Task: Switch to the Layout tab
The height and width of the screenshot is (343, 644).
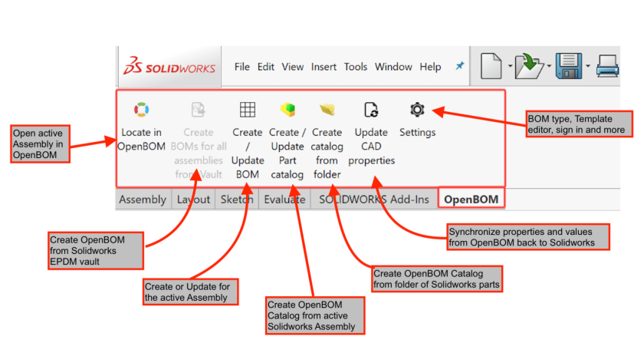Action: click(193, 200)
